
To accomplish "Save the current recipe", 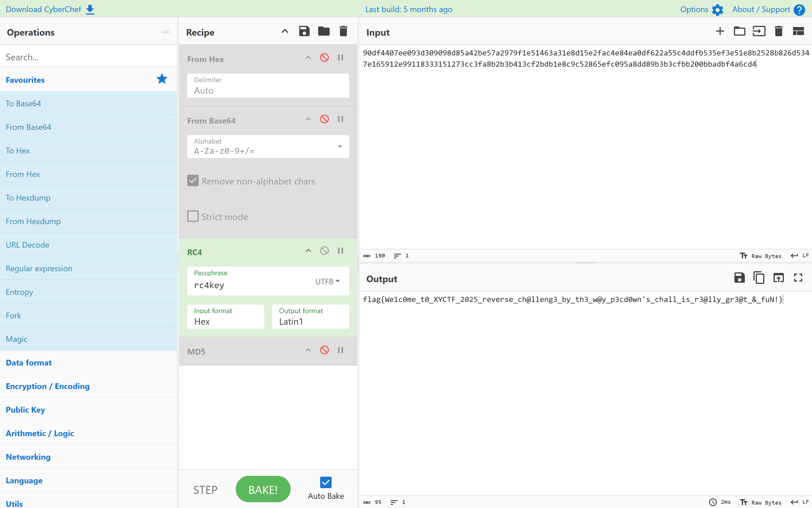I will tap(304, 32).
